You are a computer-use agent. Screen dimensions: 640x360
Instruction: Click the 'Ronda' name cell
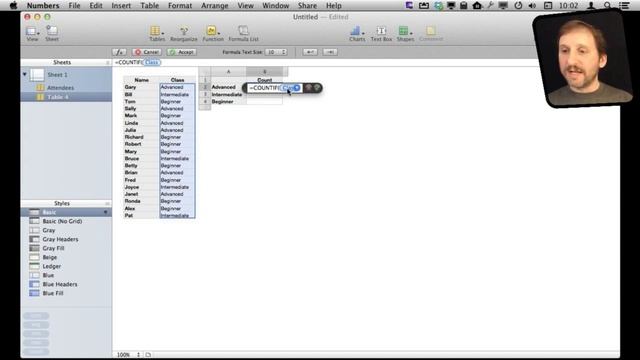click(141, 201)
